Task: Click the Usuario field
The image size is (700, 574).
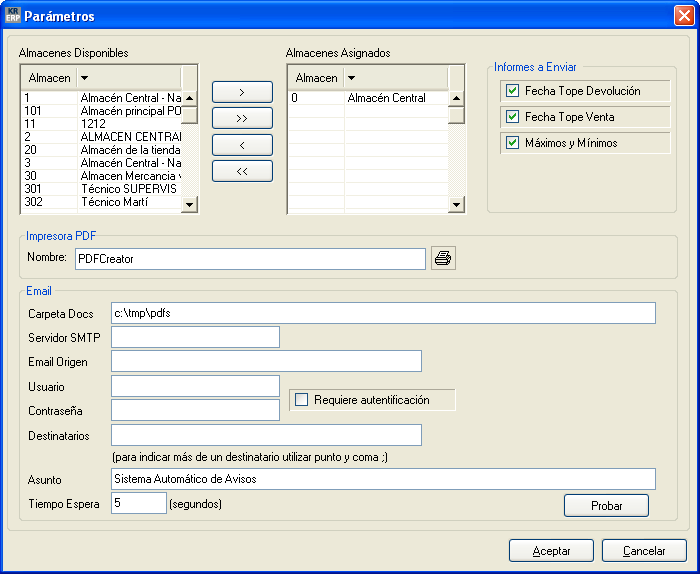Action: pyautogui.click(x=195, y=386)
